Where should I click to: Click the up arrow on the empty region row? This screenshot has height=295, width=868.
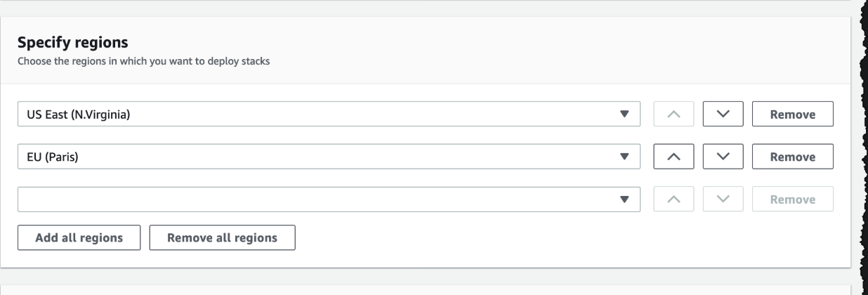(x=673, y=199)
